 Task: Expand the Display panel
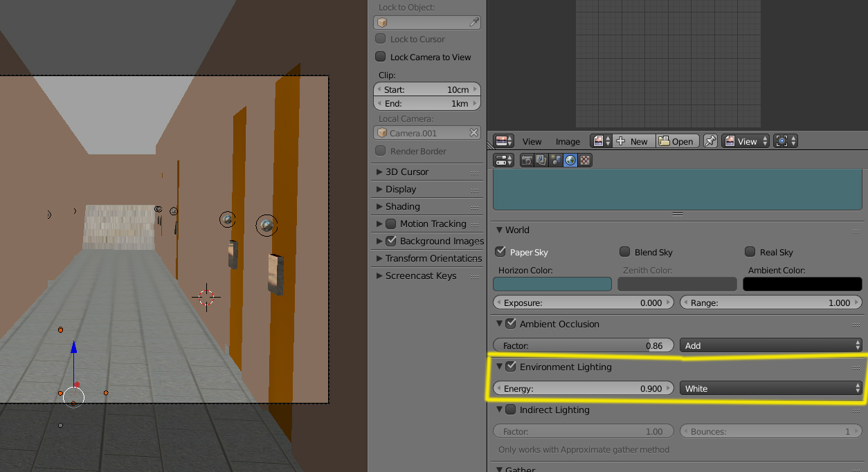pyautogui.click(x=379, y=189)
